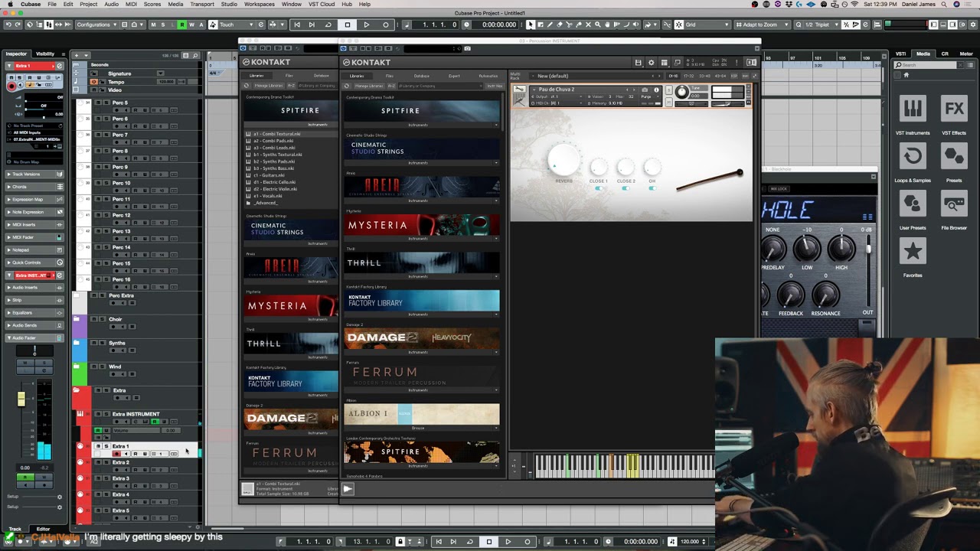The image size is (980, 551).
Task: Select the Erase tool in toolbar
Action: (560, 24)
